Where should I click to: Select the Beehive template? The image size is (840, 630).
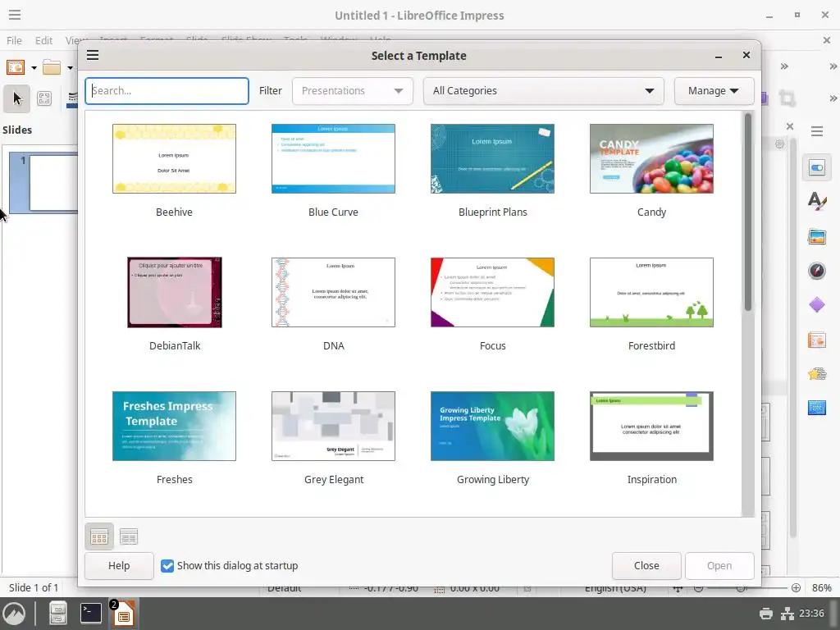174,171
